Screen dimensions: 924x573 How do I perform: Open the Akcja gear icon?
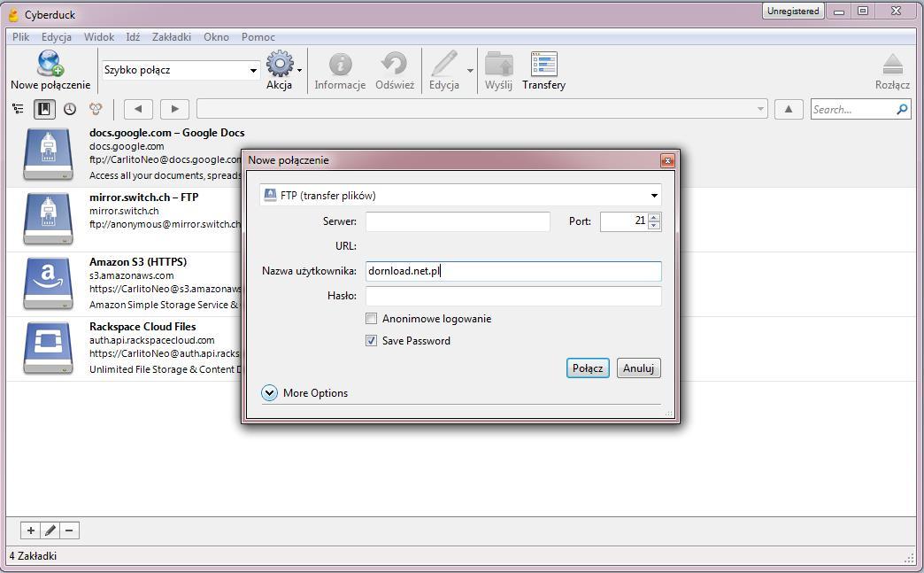coord(280,64)
